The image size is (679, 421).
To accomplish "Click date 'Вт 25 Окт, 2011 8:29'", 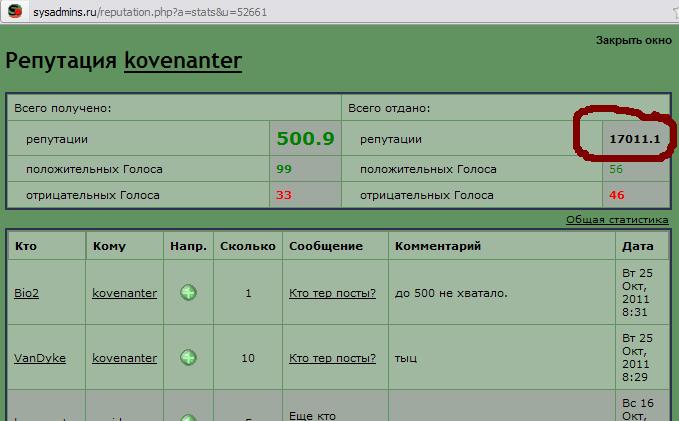I will 637,357.
